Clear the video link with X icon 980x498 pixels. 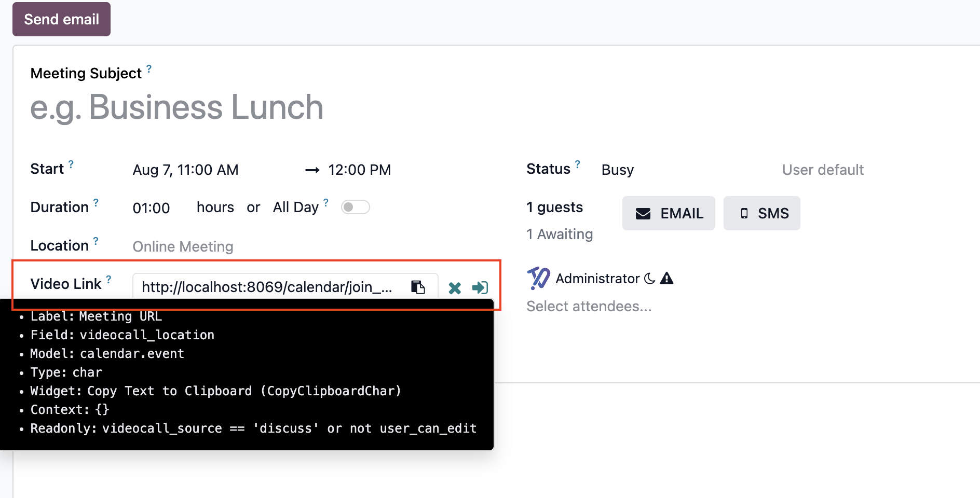[455, 288]
